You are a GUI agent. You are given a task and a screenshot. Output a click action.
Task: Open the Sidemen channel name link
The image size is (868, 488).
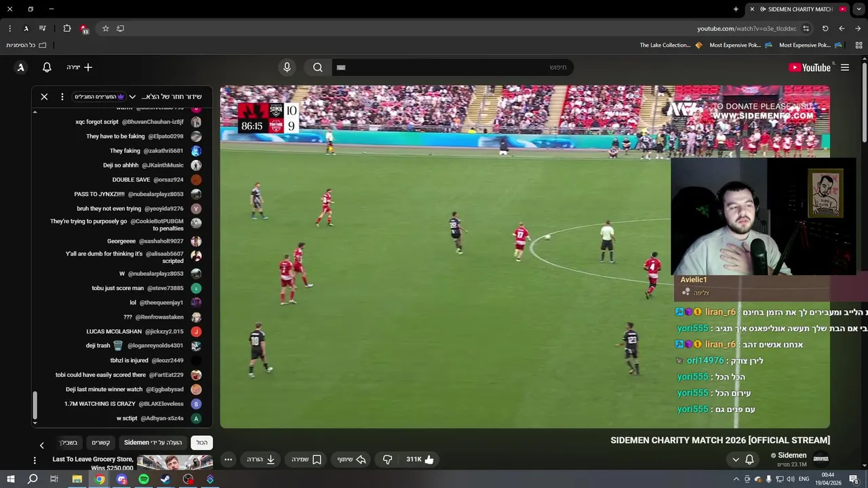click(x=792, y=455)
